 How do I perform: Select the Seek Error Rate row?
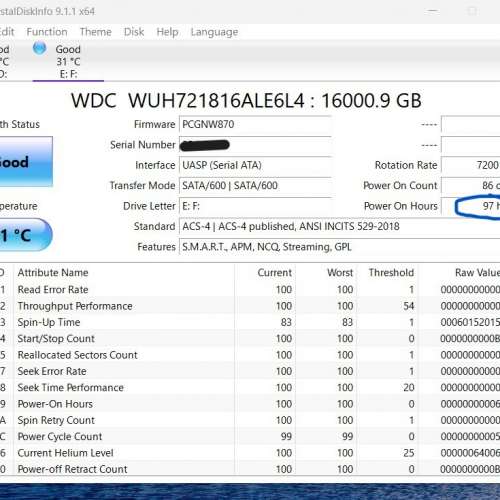(250, 371)
